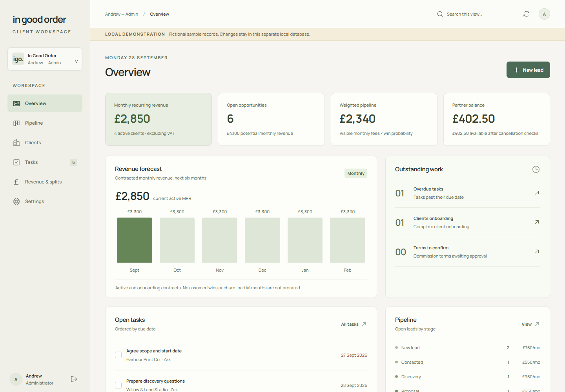Check off Agree scope and start date

(118, 355)
